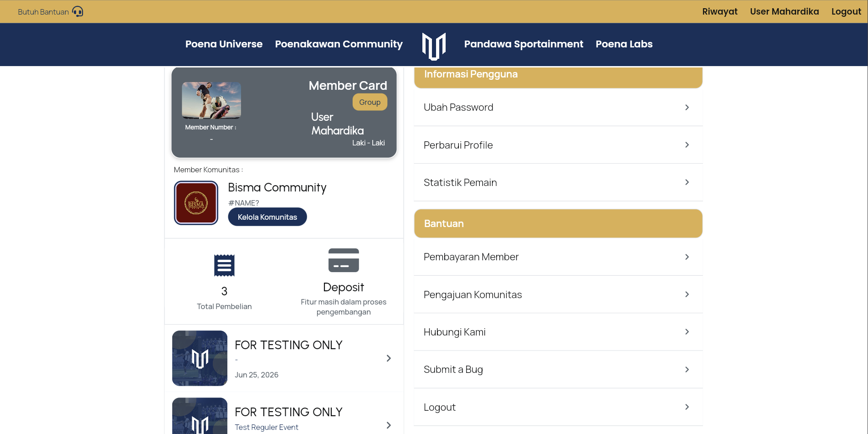Click User Mahardika name on member card
Viewport: 868px width, 434px height.
(338, 124)
